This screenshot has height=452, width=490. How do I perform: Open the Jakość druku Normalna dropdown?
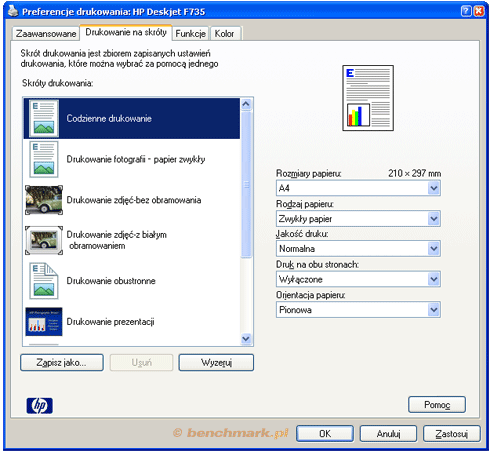pyautogui.click(x=358, y=249)
